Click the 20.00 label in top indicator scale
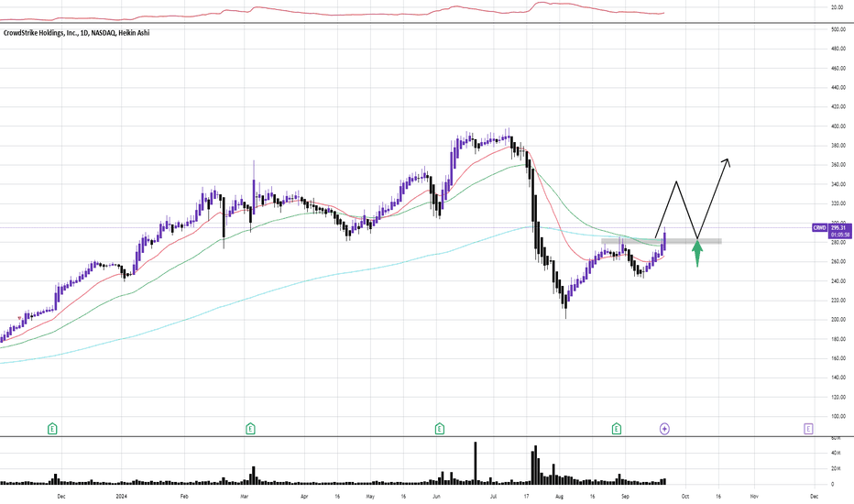 (838, 7)
